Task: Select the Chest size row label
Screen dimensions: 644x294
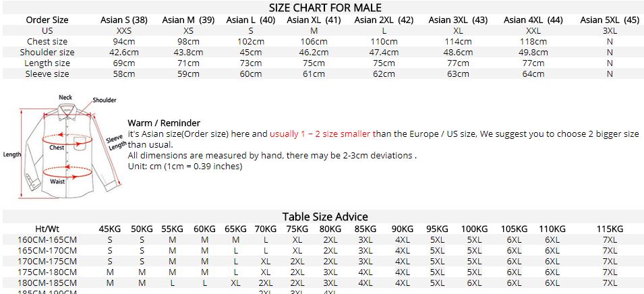Action: point(47,42)
